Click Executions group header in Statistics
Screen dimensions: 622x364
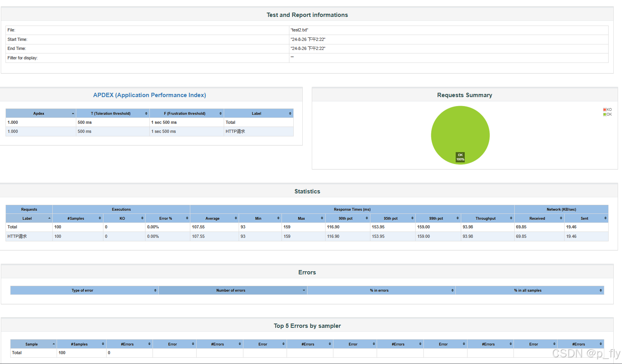[121, 209]
